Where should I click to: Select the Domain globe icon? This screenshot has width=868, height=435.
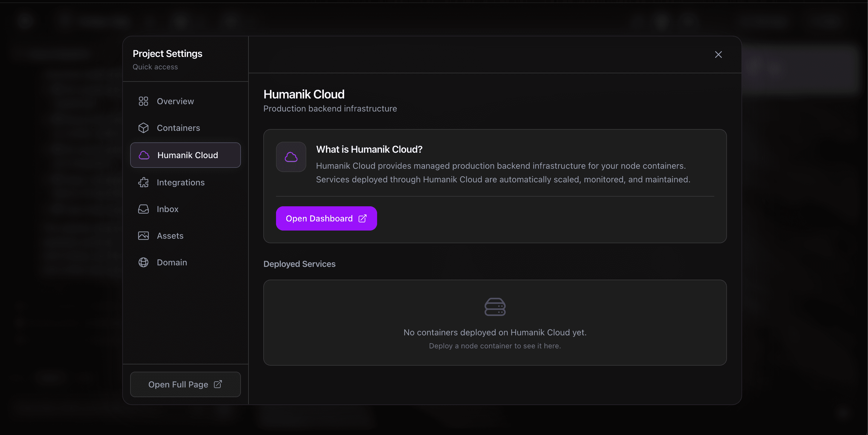pyautogui.click(x=143, y=262)
